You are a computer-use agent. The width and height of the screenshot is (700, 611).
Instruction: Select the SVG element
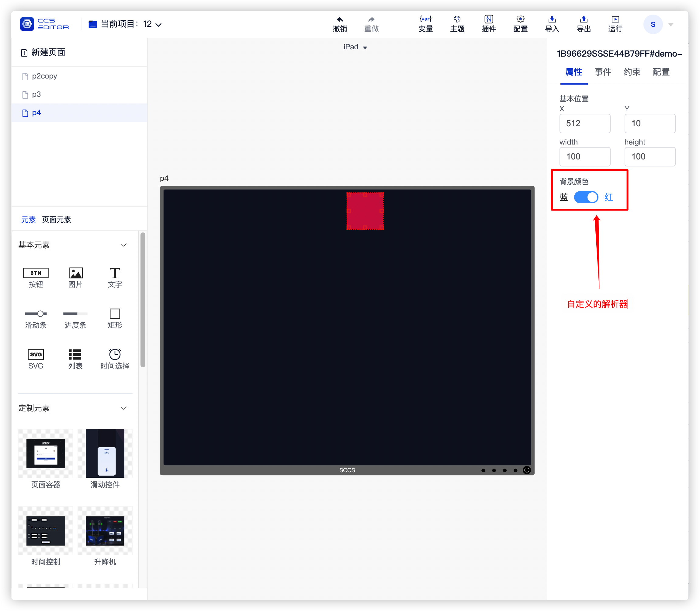pos(36,359)
